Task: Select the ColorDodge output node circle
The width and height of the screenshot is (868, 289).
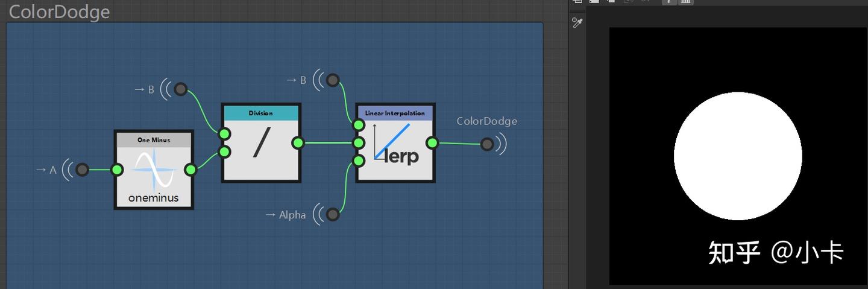Action: 487,144
